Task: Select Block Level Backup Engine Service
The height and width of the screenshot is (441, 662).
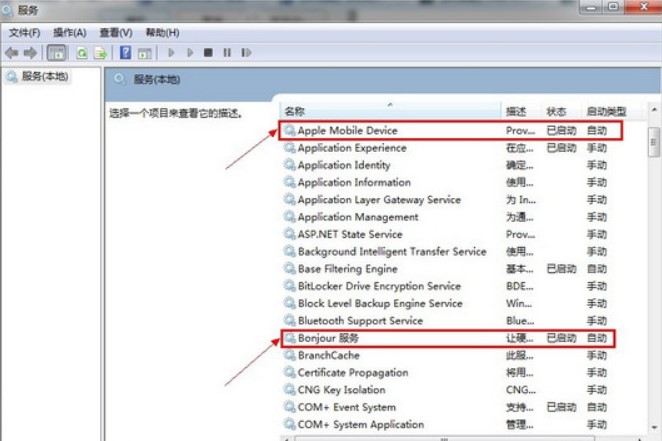Action: (450, 303)
